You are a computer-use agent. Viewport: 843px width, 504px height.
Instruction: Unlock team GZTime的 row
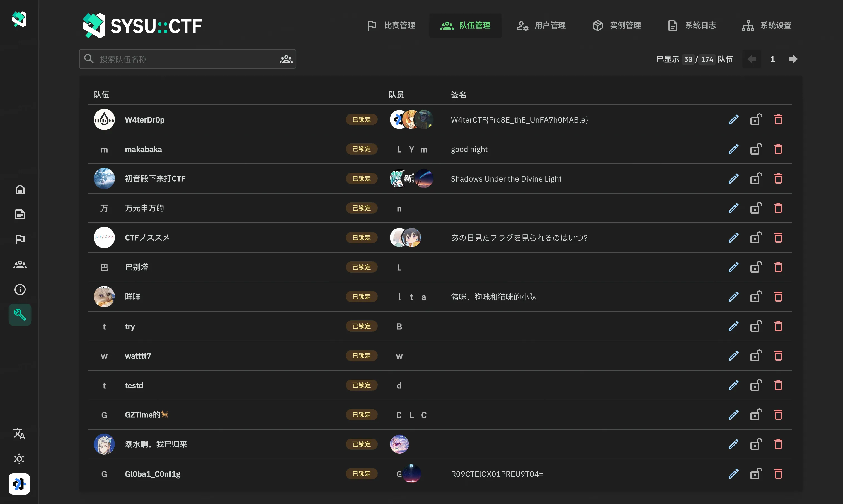click(756, 414)
